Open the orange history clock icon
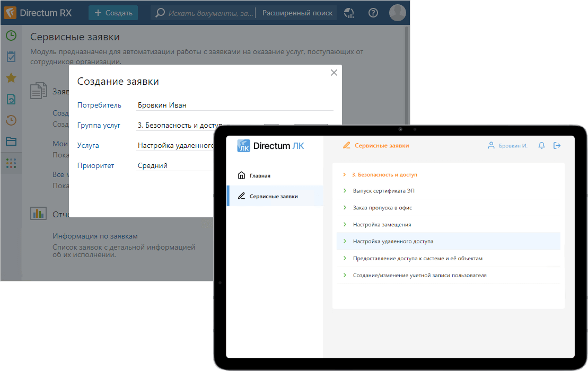 coord(11,120)
